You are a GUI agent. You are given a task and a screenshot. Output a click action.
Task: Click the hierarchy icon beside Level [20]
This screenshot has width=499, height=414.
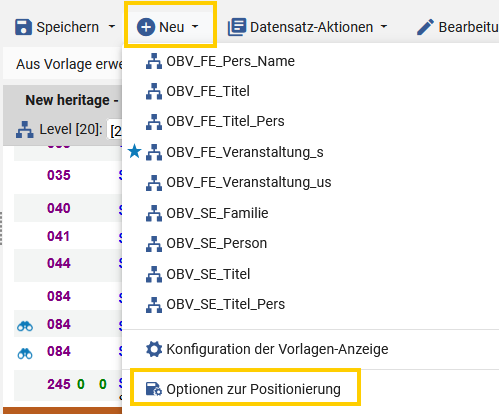coord(25,130)
